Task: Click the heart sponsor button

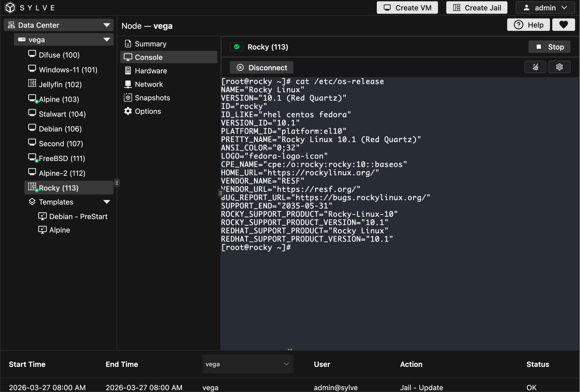Action: (x=564, y=25)
